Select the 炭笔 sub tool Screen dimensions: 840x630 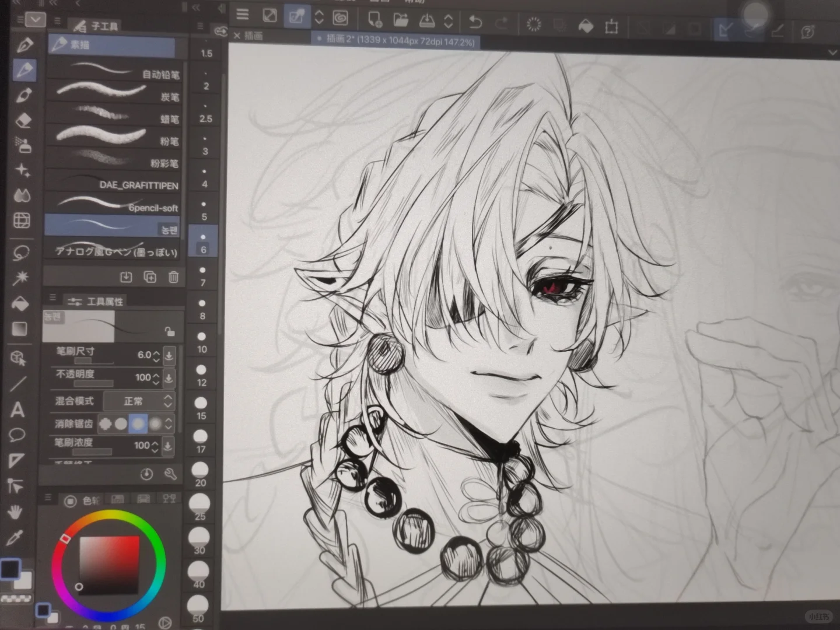click(x=115, y=94)
